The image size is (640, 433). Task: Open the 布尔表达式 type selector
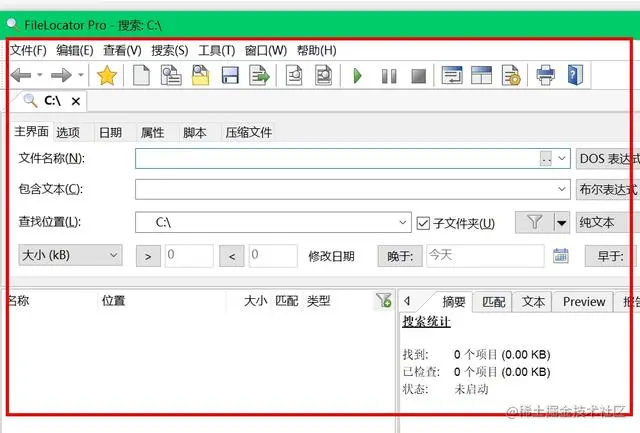(x=608, y=189)
